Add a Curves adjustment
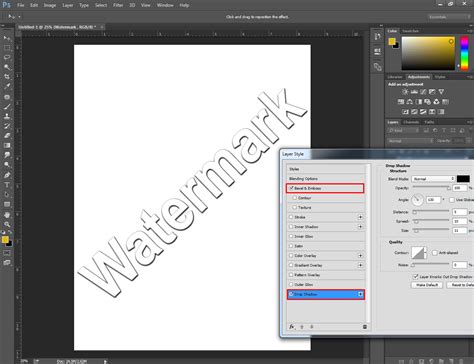Viewport: 474px width, 364px height. [x=423, y=92]
